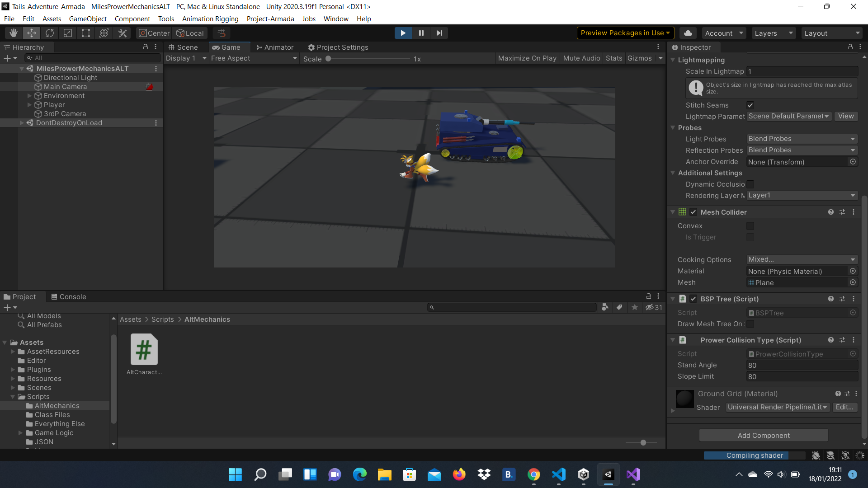Disable the Mesh Collider component checkbox
The height and width of the screenshot is (488, 868).
point(693,212)
